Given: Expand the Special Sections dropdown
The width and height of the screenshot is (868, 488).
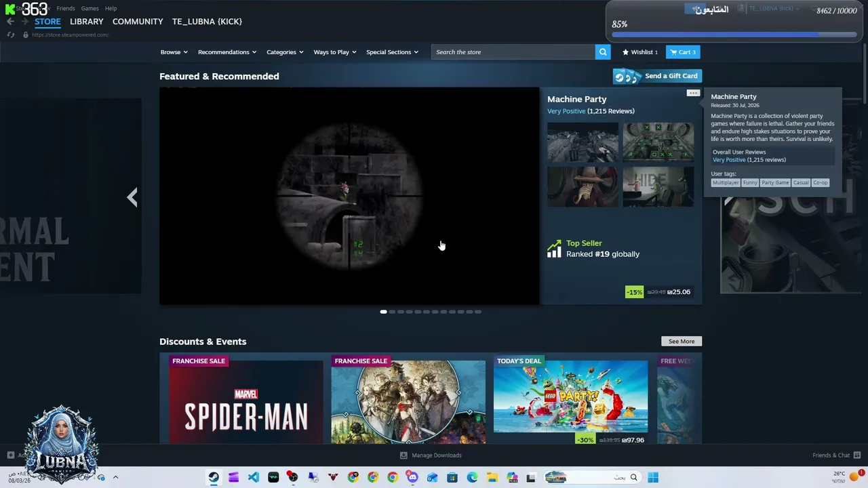Looking at the screenshot, I should 392,52.
